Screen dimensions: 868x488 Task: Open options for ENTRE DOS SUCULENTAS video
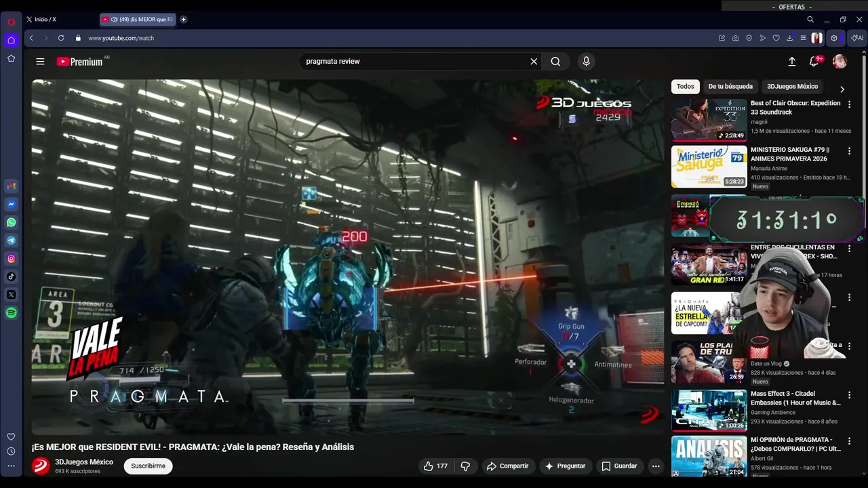point(849,249)
